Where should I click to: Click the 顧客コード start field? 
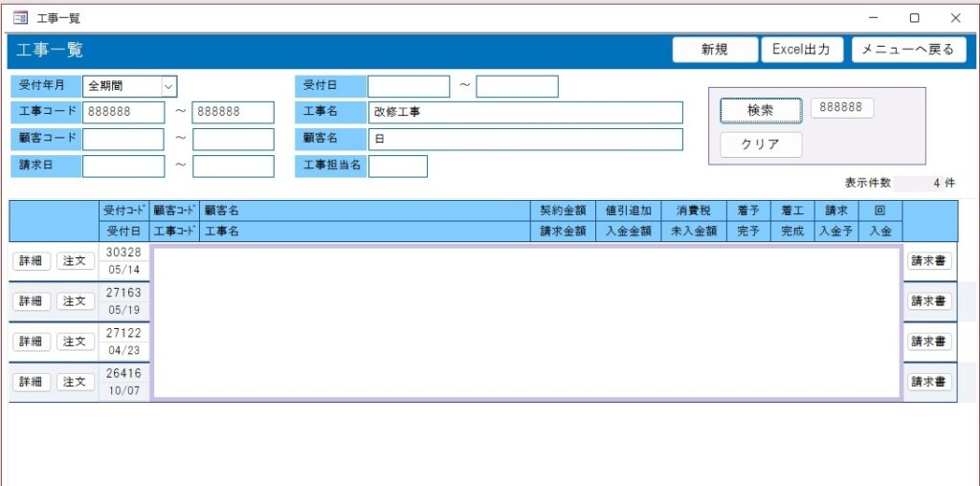tap(123, 140)
